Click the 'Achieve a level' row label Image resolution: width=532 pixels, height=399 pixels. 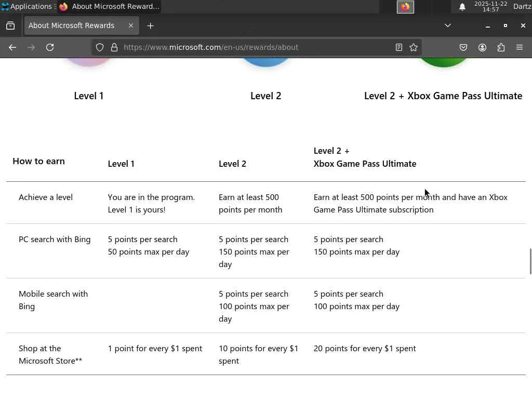click(x=46, y=197)
